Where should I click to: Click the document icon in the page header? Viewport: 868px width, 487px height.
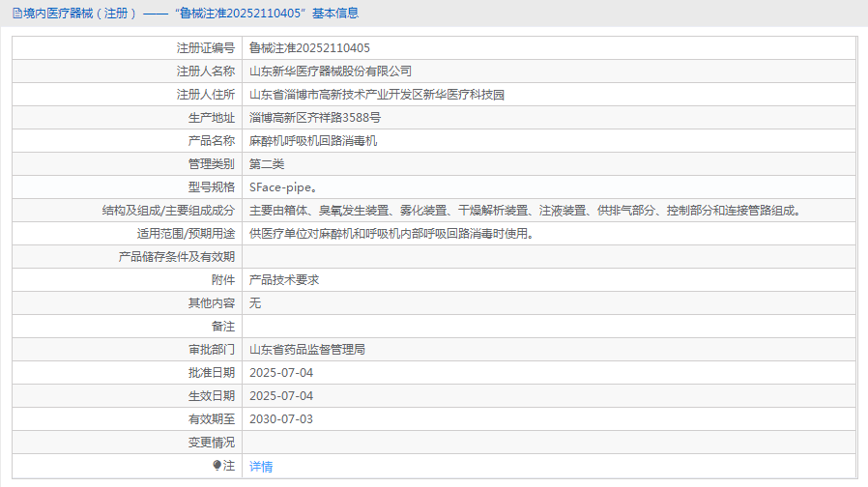pyautogui.click(x=17, y=14)
